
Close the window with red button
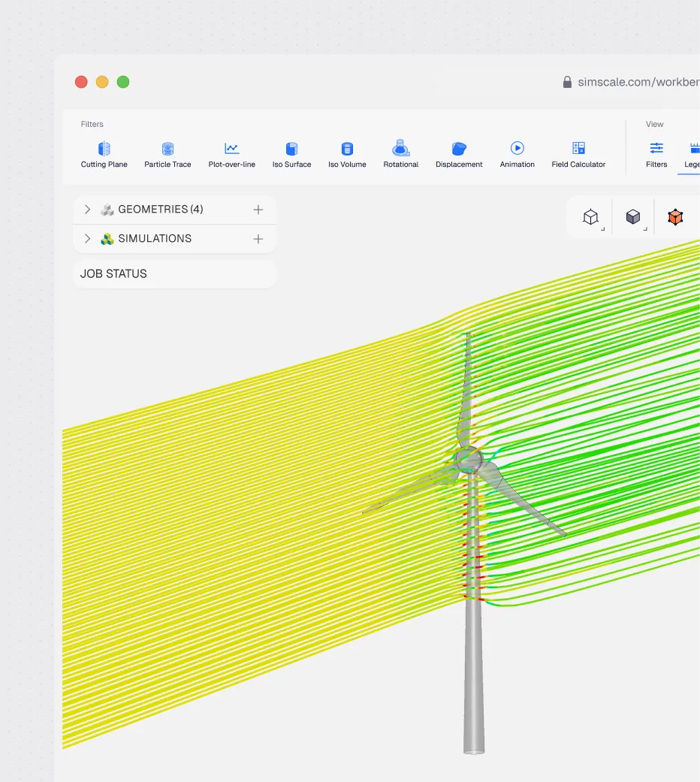pyautogui.click(x=81, y=82)
